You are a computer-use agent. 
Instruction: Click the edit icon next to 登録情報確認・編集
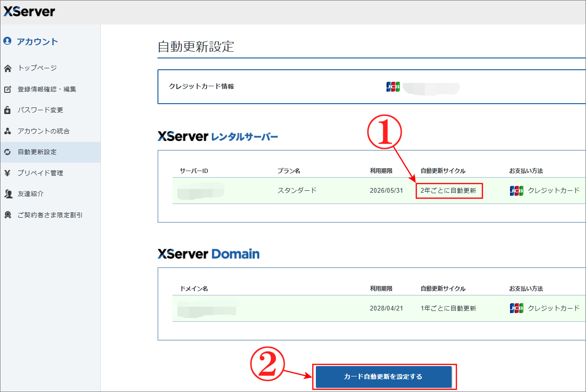[x=7, y=89]
